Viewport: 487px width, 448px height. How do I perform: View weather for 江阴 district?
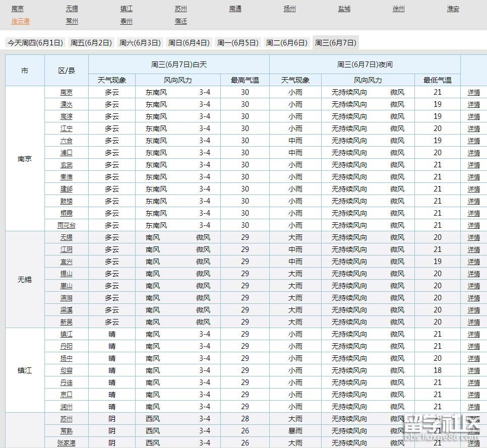tap(66, 249)
